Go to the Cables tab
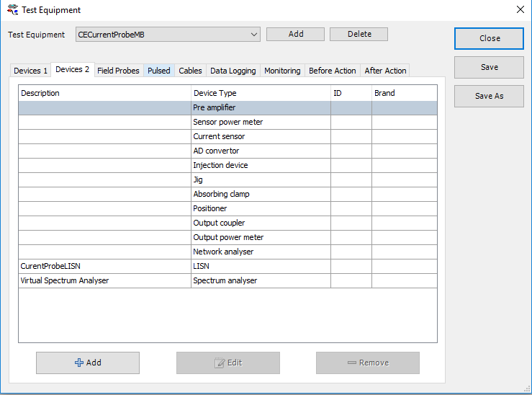The image size is (532, 395). 190,71
